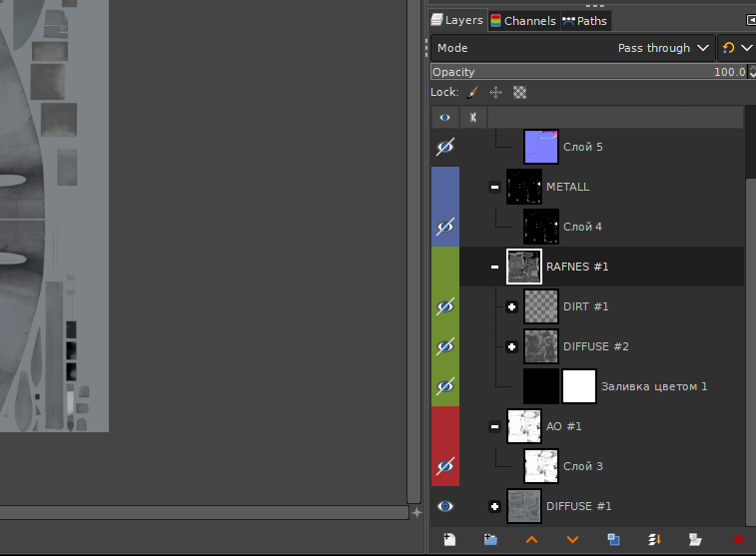Viewport: 756px width, 556px height.
Task: Show the Заливка цветом 1 layer
Action: 445,386
